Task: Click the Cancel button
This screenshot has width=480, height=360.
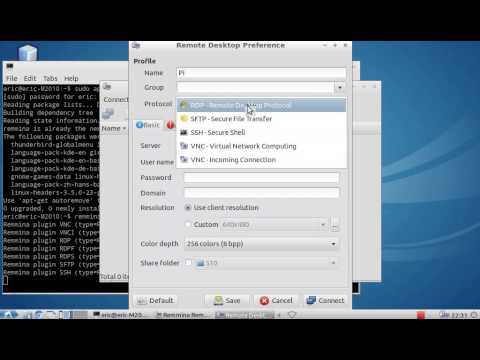Action: [276, 300]
